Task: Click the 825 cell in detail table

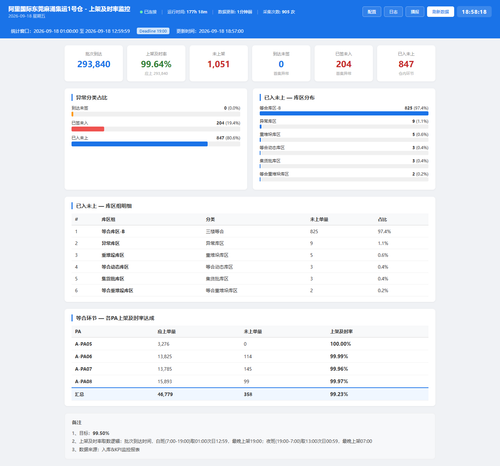Action: coord(314,231)
